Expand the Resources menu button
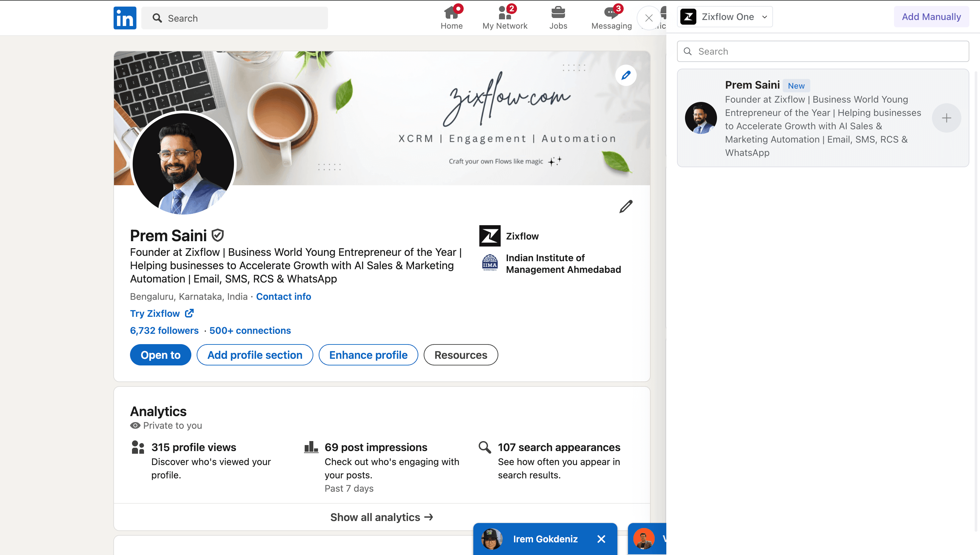Image resolution: width=980 pixels, height=555 pixels. coord(460,355)
